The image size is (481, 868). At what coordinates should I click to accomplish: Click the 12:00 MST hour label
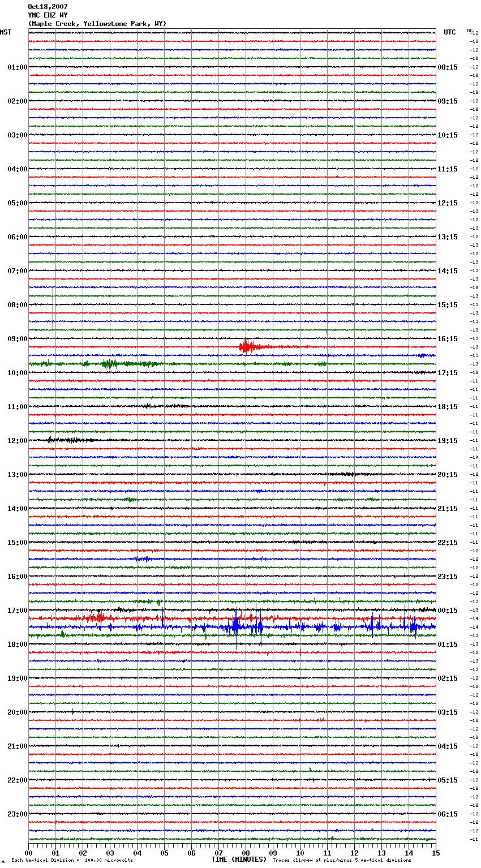18,441
